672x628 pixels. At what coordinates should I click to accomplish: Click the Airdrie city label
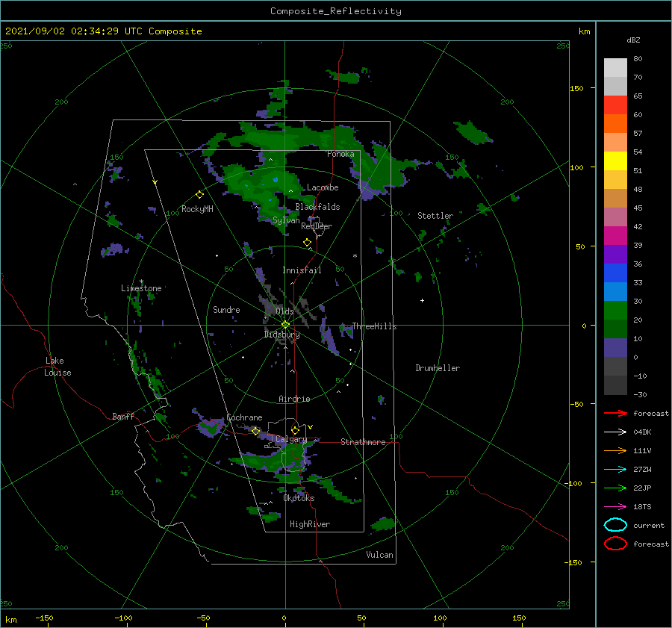[294, 399]
